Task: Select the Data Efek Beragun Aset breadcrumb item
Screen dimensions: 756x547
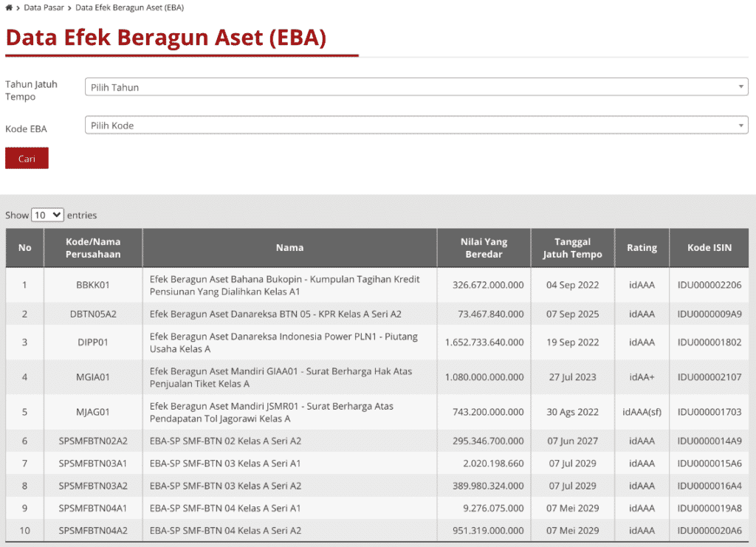Action: (x=128, y=7)
